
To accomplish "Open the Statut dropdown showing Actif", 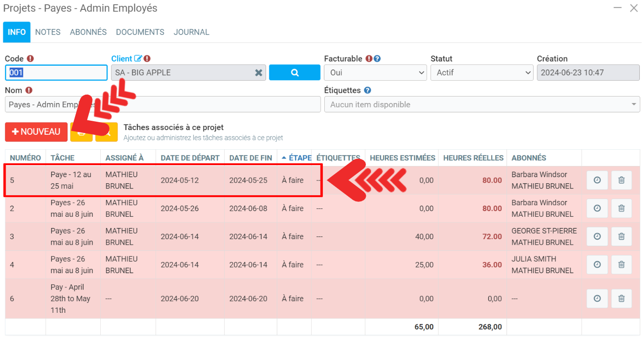I will coord(481,73).
